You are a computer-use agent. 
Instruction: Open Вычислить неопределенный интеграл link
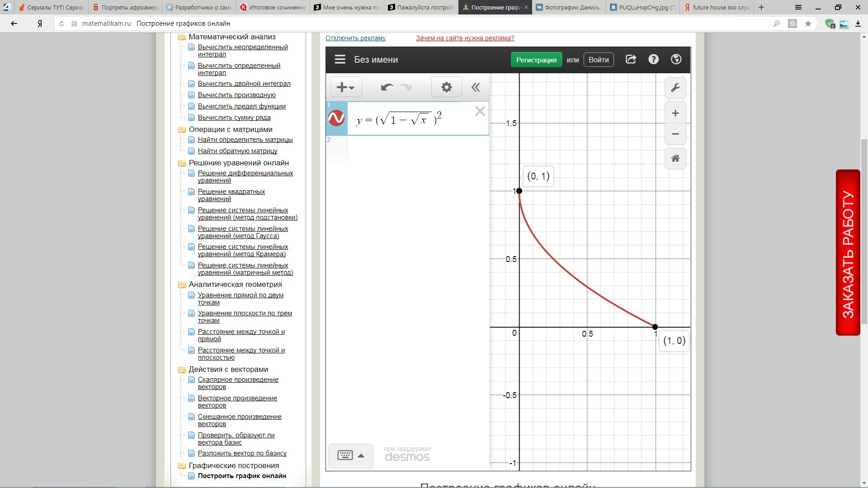coord(243,51)
